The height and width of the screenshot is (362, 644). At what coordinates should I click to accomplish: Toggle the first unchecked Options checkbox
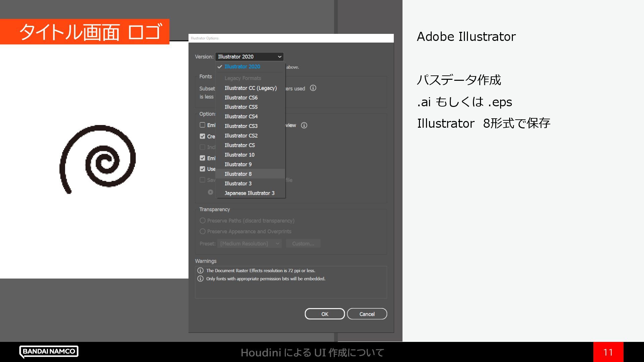(202, 125)
